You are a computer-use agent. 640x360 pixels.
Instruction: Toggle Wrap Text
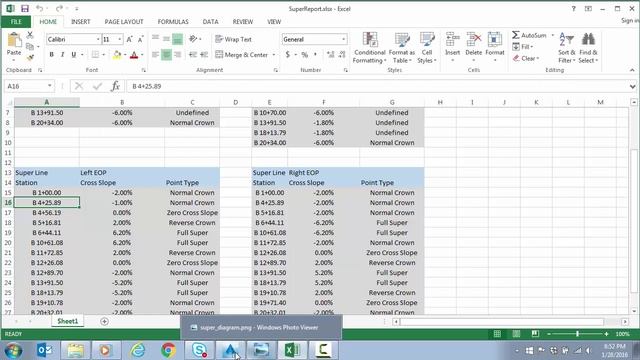[233, 39]
